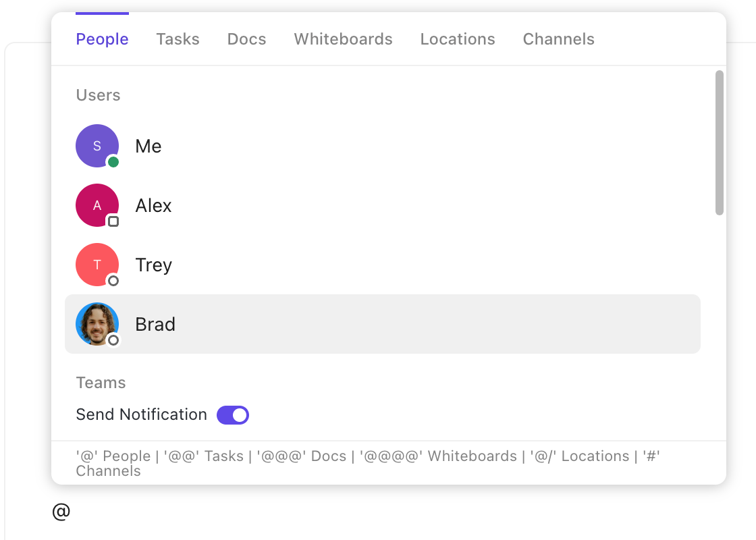Choose Alex from the users list

pos(154,205)
